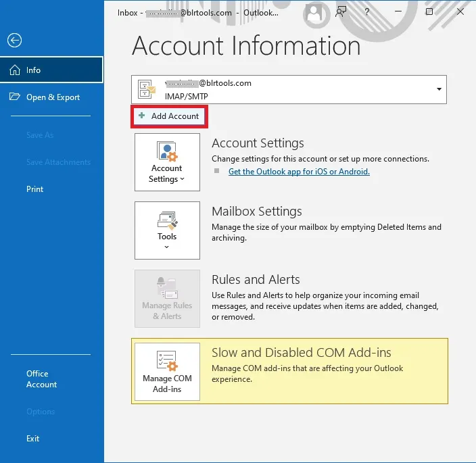476x463 pixels.
Task: Click the Manage COM Add-ins label
Action: coord(167,384)
